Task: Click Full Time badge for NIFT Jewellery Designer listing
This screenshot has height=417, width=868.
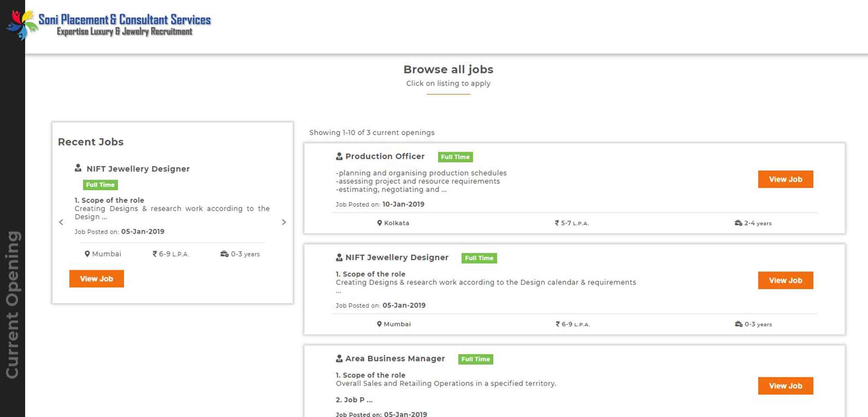Action: click(x=479, y=258)
